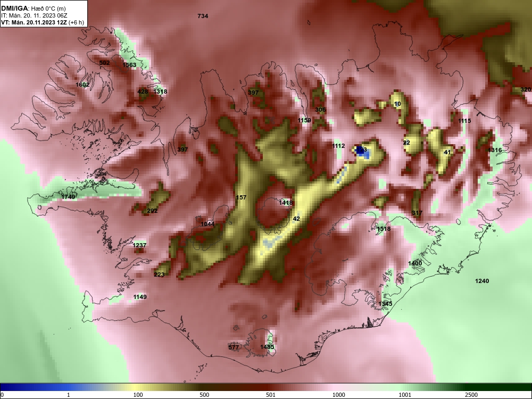Click the map value label "1237"
Image resolution: width=532 pixels, height=399 pixels.
[x=139, y=245]
